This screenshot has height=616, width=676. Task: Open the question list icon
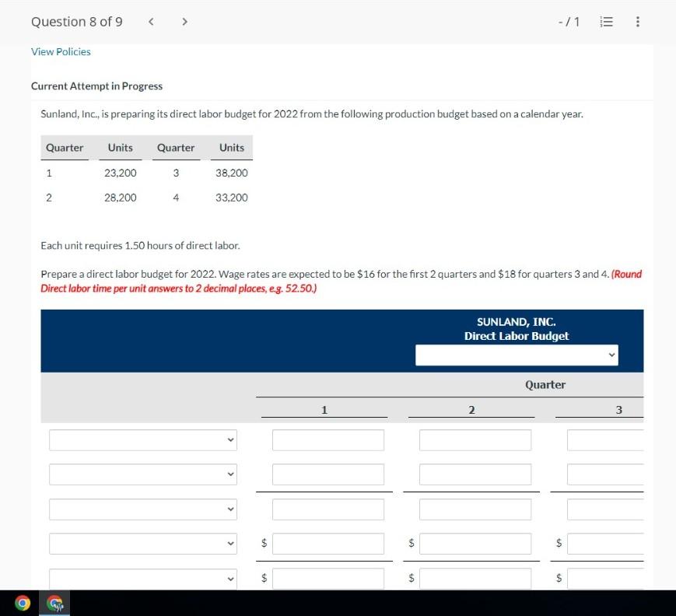coord(606,22)
